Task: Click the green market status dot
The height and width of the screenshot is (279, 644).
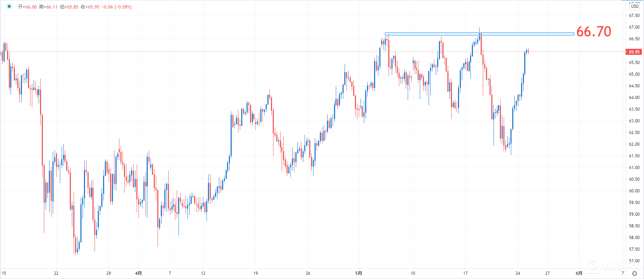Action: (x=9, y=6)
